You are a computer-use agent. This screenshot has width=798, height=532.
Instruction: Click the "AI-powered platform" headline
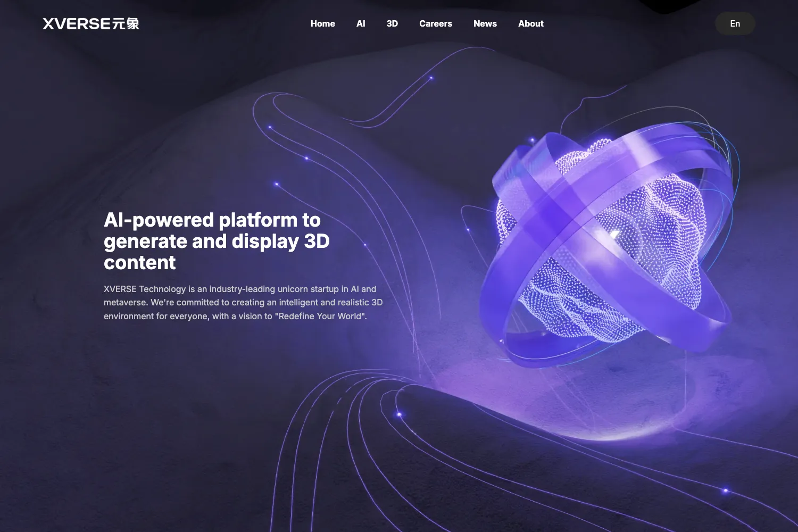tap(217, 241)
